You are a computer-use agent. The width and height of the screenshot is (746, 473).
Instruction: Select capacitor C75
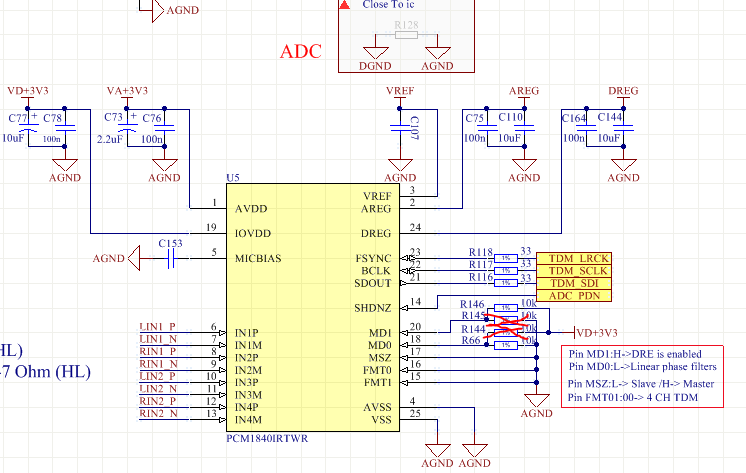[x=487, y=128]
